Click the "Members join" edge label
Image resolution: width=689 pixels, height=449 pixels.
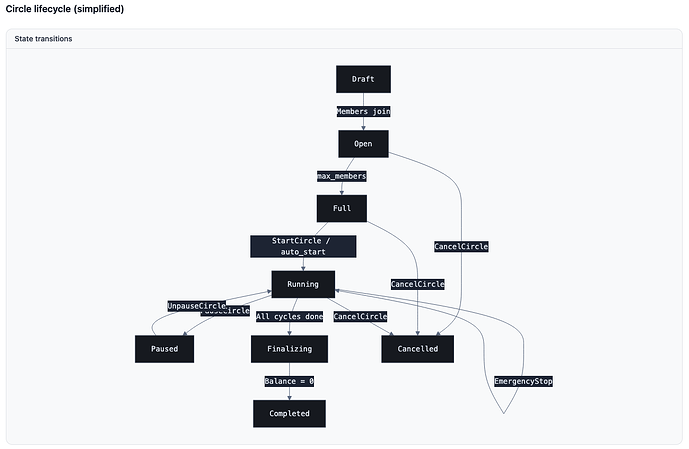point(363,112)
